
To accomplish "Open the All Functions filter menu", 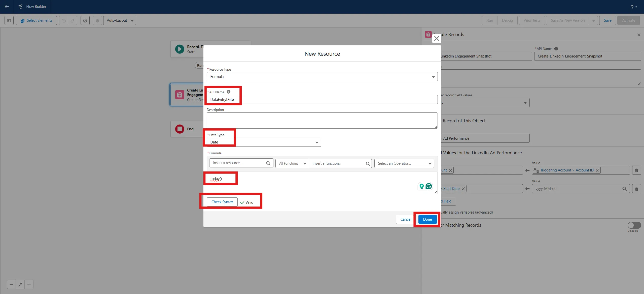I will point(292,163).
